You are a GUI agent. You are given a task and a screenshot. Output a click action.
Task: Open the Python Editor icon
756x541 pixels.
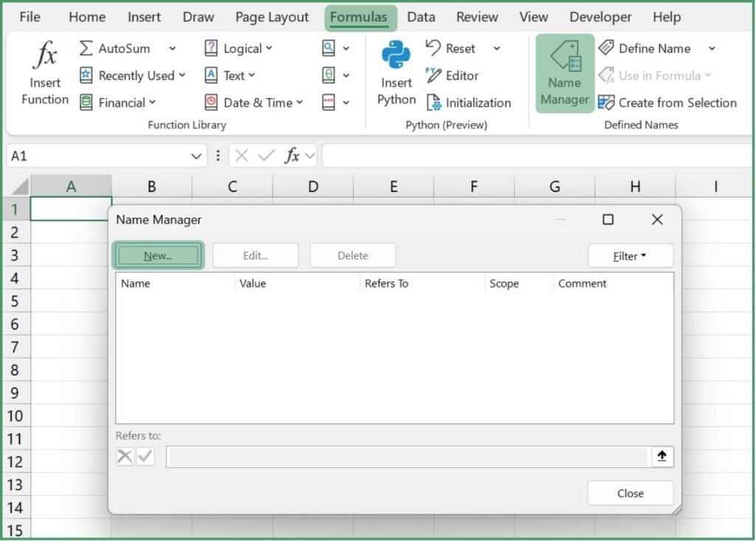(x=433, y=75)
